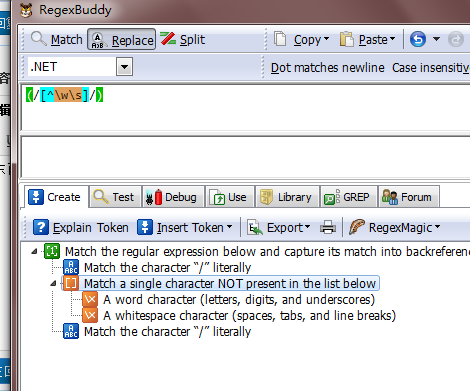Click the Insert Token down-arrow icon
470x391 pixels.
145,227
